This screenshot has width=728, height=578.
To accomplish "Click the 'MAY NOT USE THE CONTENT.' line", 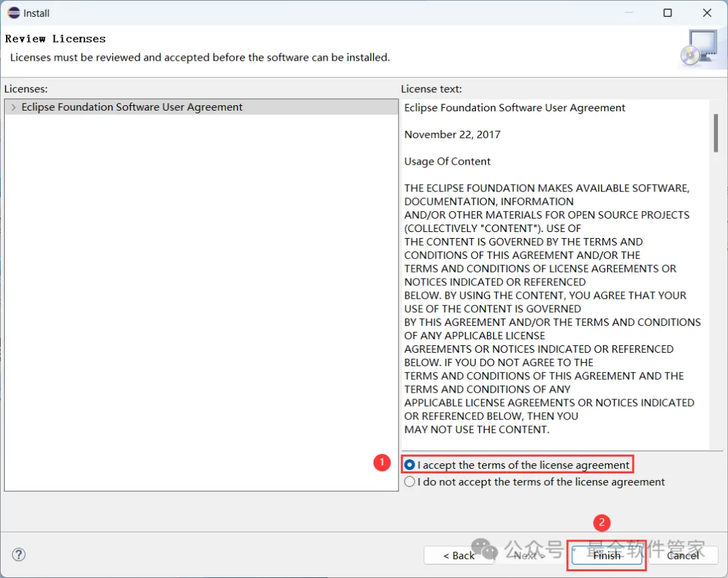I will (477, 430).
